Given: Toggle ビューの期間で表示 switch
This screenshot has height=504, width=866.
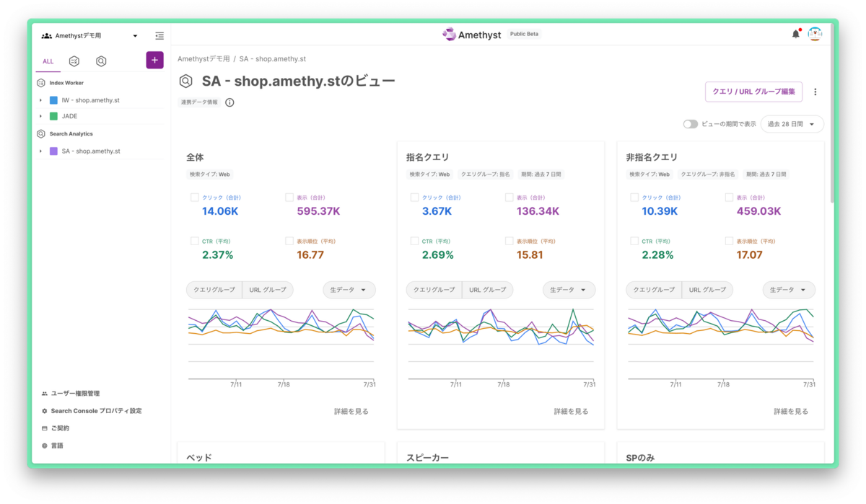Looking at the screenshot, I should (x=691, y=124).
